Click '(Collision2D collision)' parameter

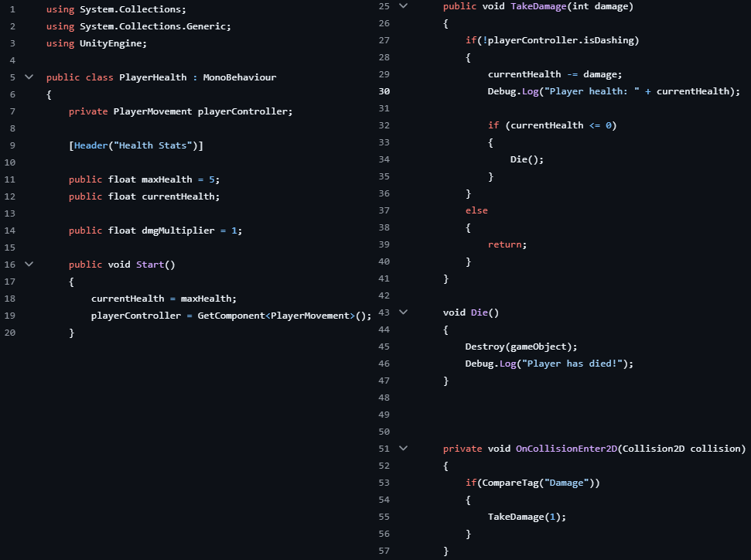(x=681, y=449)
